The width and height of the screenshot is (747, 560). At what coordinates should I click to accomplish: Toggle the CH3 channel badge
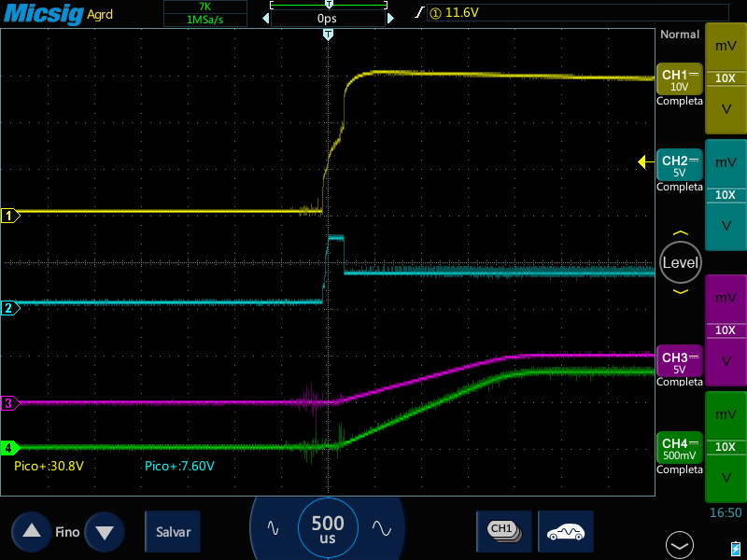(680, 361)
